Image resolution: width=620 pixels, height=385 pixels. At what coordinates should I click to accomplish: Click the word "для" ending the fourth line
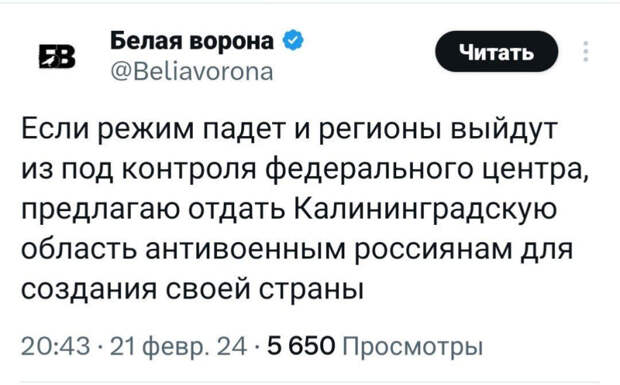[x=546, y=252]
